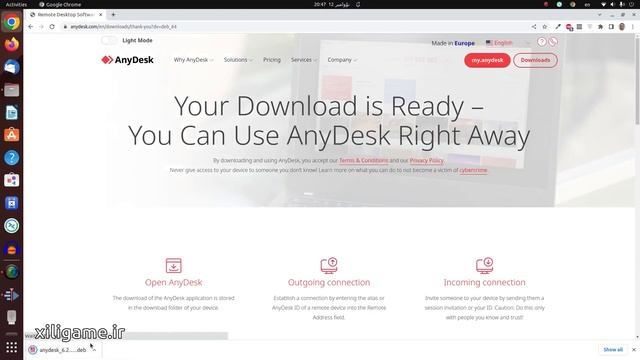Open the Privacy Policy link
Image resolution: width=640 pixels, height=360 pixels.
(426, 160)
